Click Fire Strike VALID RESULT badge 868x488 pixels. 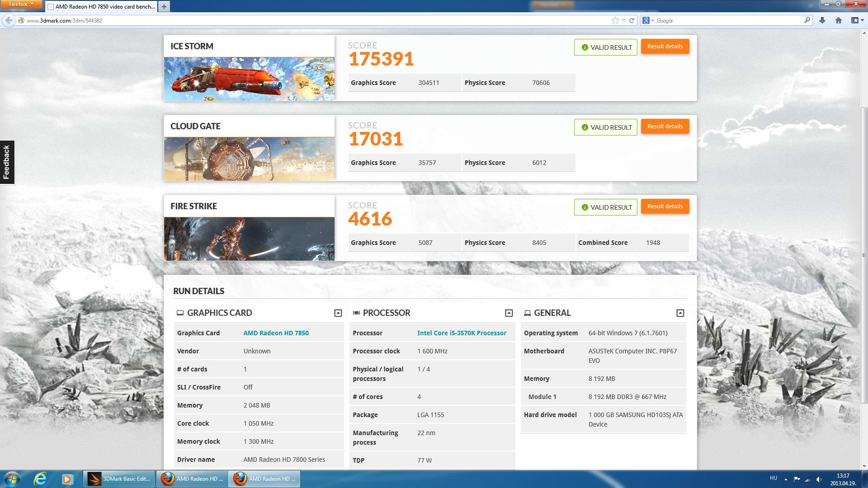pos(606,207)
